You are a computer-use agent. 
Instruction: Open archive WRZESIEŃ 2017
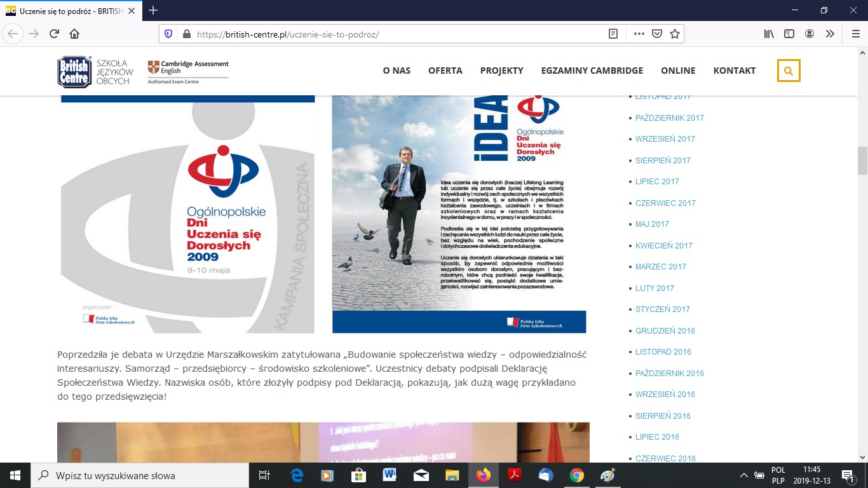[665, 139]
